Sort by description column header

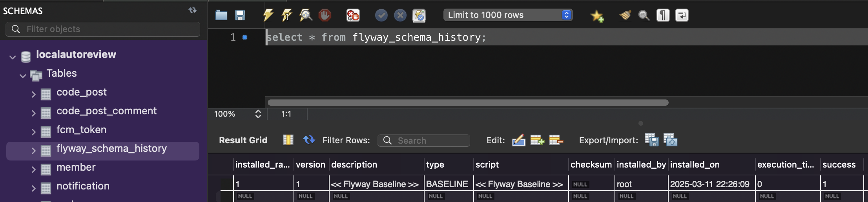point(377,164)
